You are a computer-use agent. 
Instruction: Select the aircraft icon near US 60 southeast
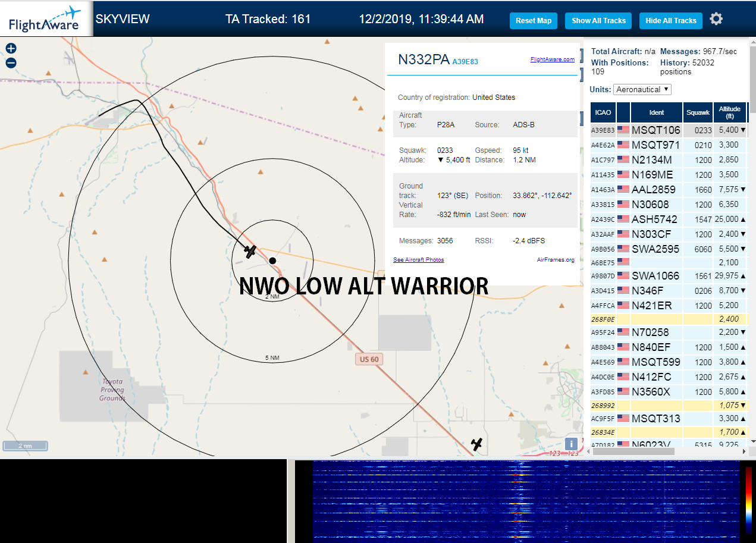[x=476, y=444]
